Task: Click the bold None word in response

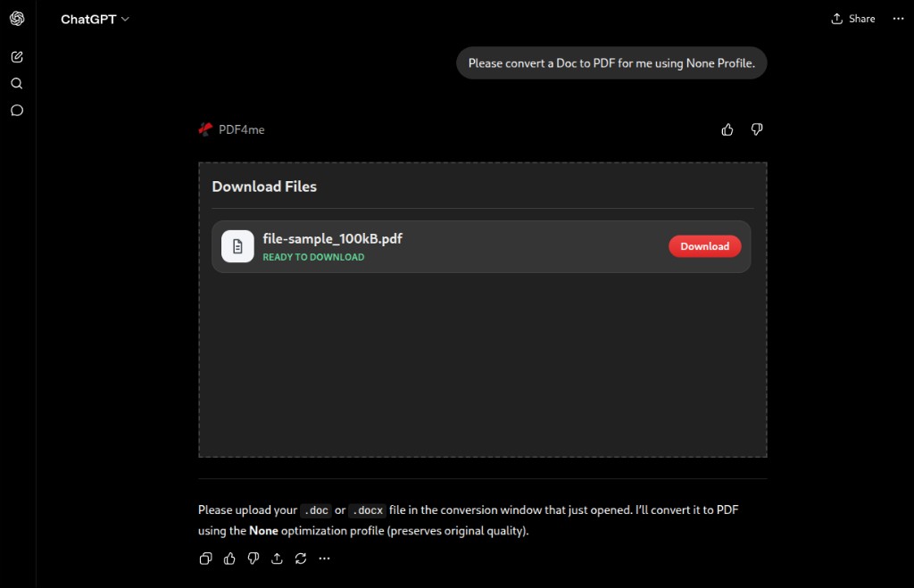Action: click(263, 531)
